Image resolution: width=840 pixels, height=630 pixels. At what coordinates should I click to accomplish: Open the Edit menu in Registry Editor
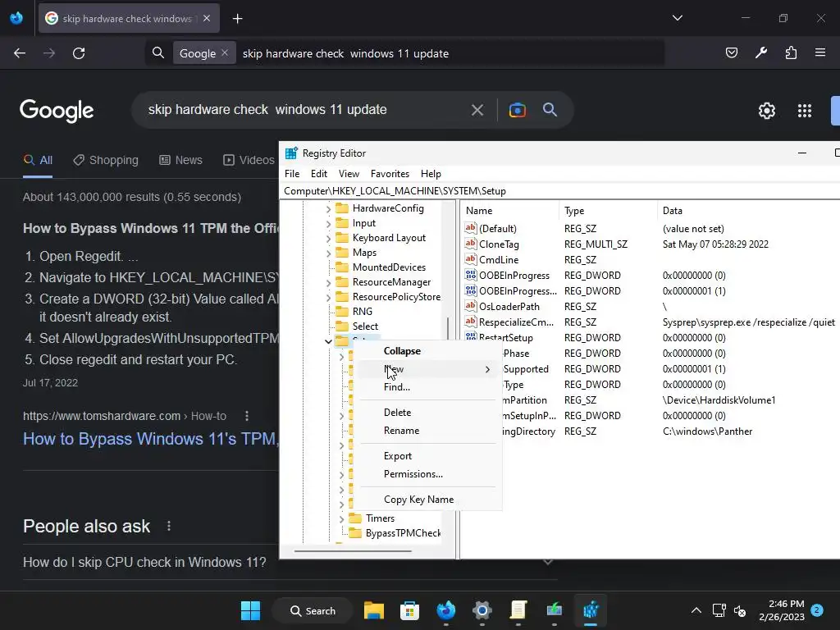319,174
